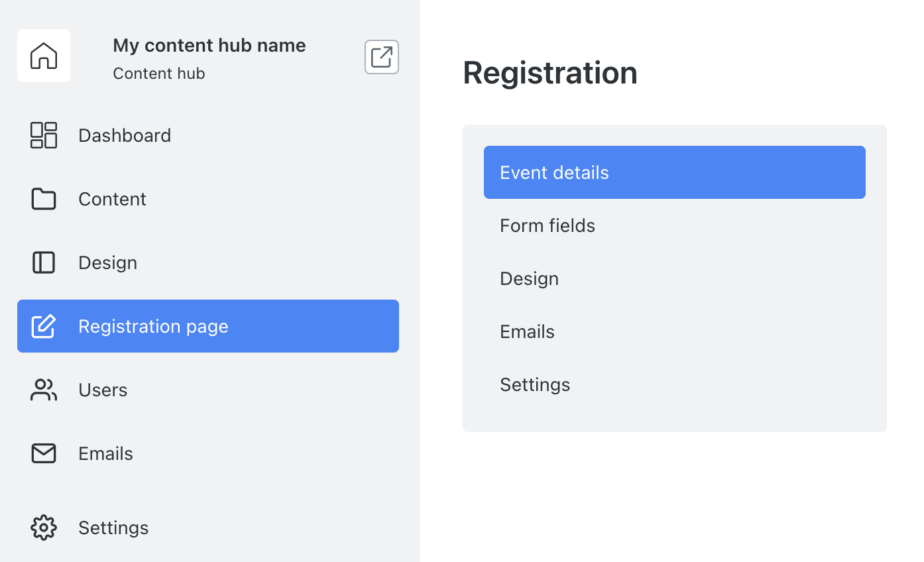Click the sidebar Settings gear icon
924x562 pixels.
pyautogui.click(x=44, y=528)
